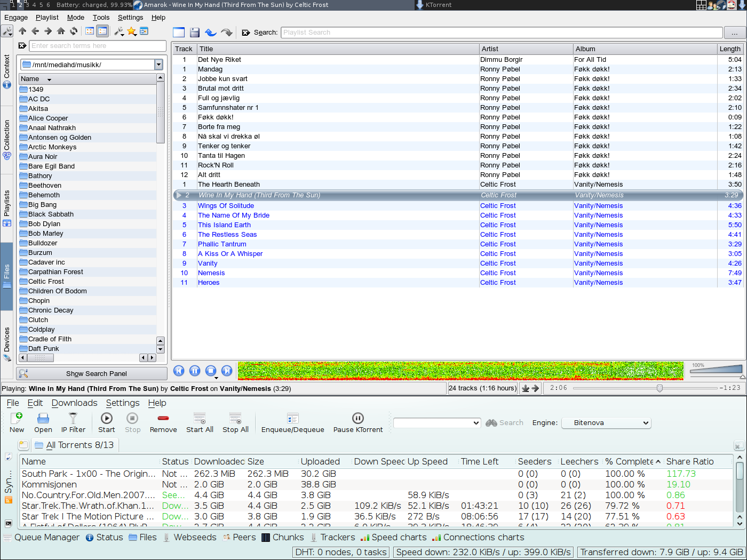The width and height of the screenshot is (747, 560).
Task: Clear the playlist search filter
Action: [246, 33]
